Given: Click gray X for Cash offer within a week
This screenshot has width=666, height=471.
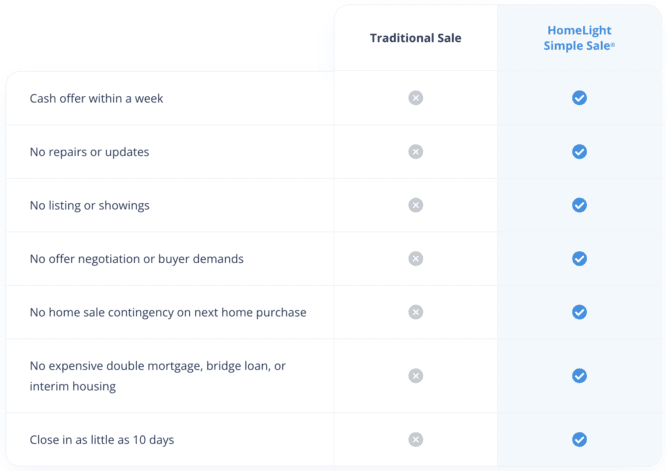Looking at the screenshot, I should pos(416,98).
